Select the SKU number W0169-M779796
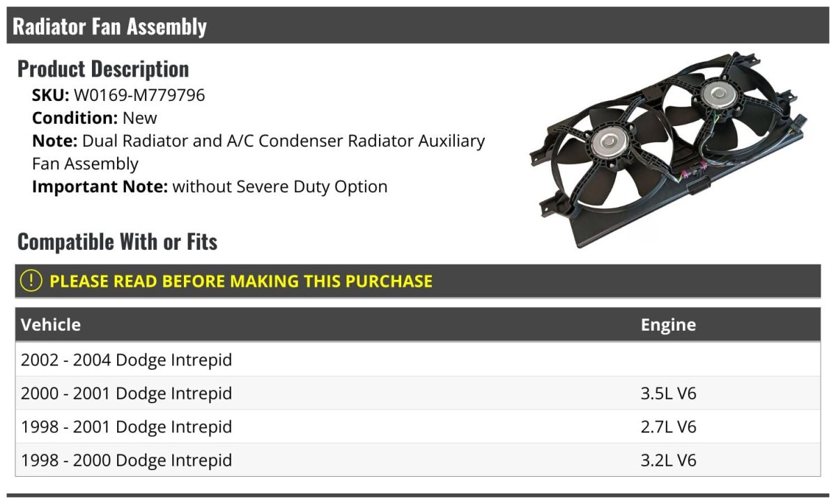This screenshot has height=504, width=836. click(139, 95)
